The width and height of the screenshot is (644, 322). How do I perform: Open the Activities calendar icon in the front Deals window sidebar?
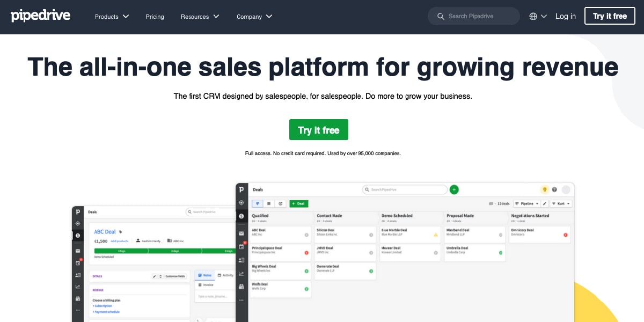pos(241,247)
